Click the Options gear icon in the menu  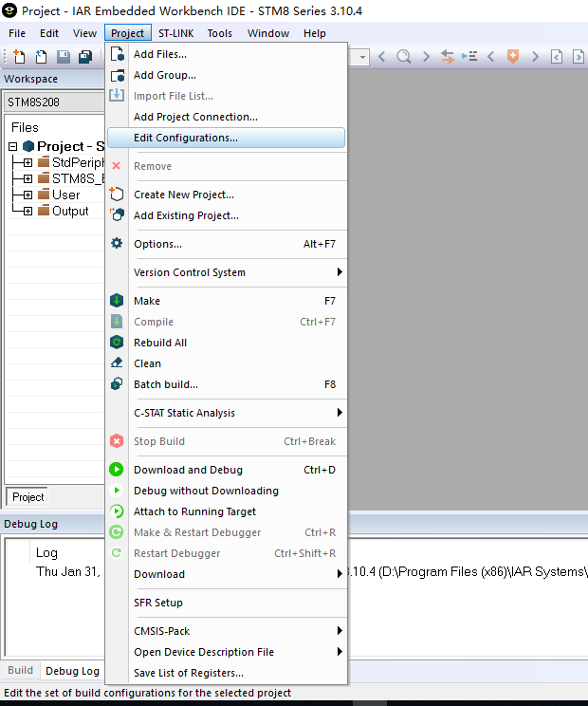(117, 244)
